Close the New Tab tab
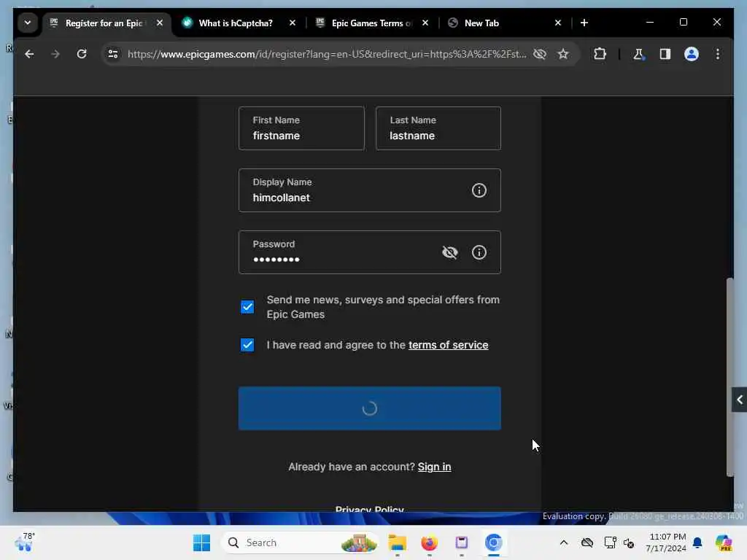747x560 pixels. coord(558,23)
